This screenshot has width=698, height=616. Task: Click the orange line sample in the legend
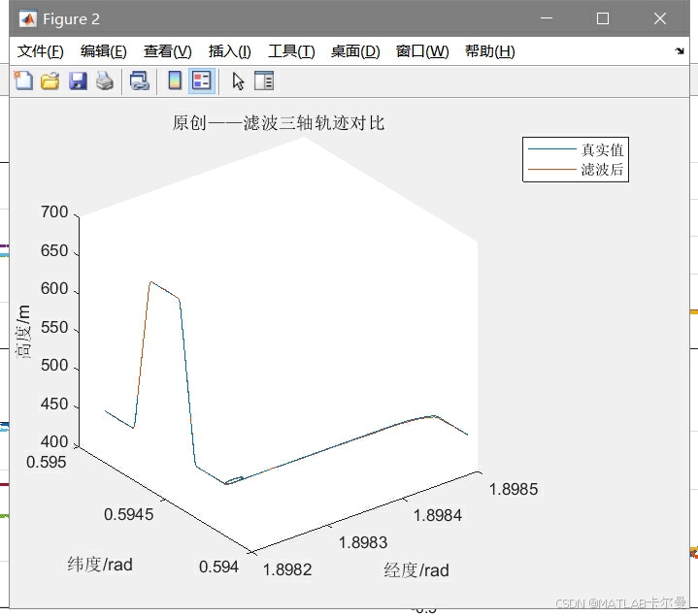[x=552, y=170]
